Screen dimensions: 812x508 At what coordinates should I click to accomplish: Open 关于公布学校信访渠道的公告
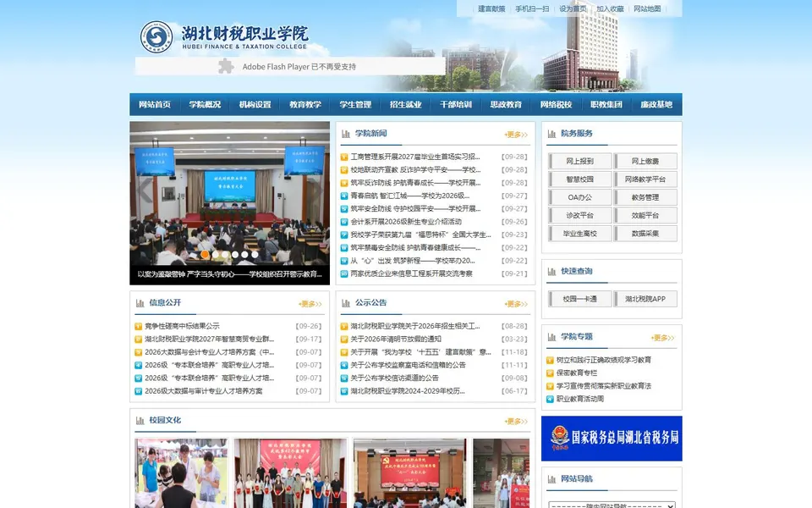(395, 378)
